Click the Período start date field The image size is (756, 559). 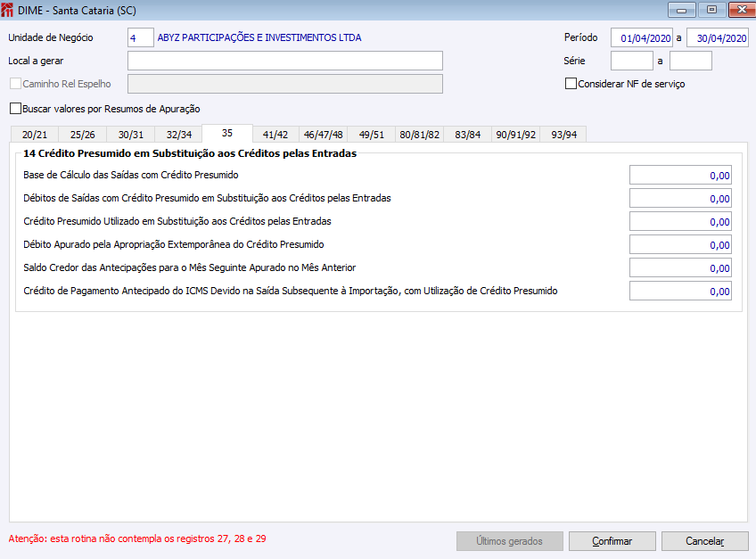click(642, 37)
